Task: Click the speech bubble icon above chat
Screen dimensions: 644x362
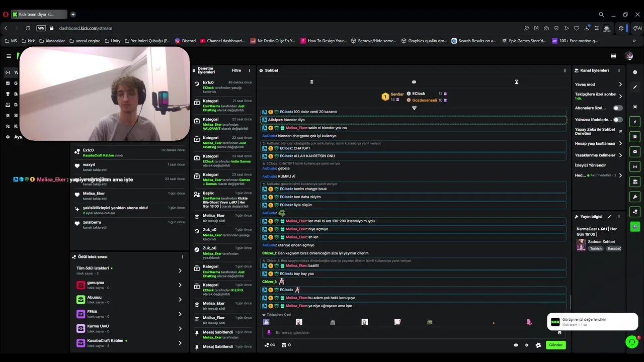Action: [414, 82]
